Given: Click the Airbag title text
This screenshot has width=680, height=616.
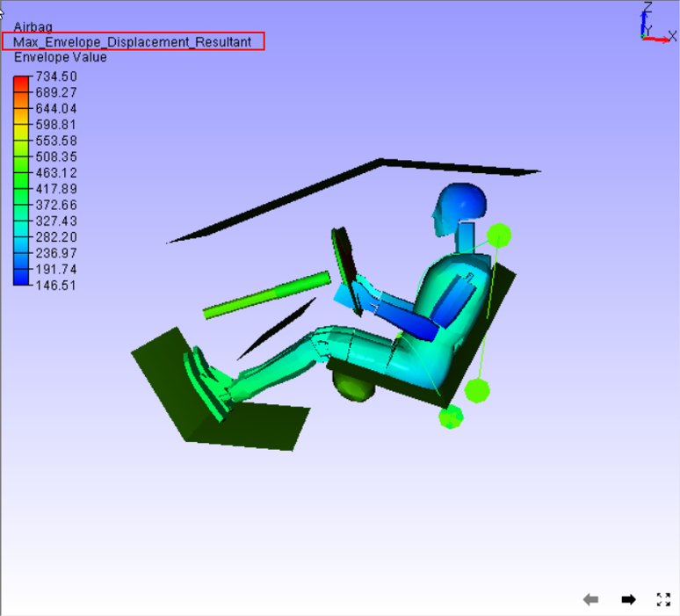Looking at the screenshot, I should pos(33,27).
